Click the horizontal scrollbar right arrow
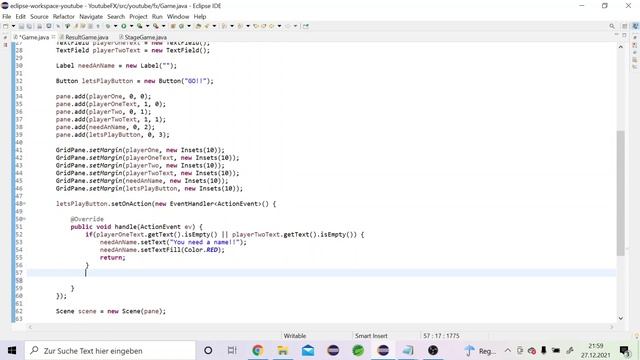The image size is (640, 360). click(611, 327)
